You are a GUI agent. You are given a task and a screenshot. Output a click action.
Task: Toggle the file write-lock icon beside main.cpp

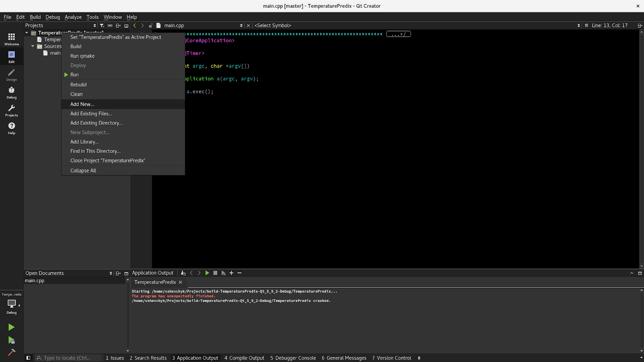[x=151, y=25]
